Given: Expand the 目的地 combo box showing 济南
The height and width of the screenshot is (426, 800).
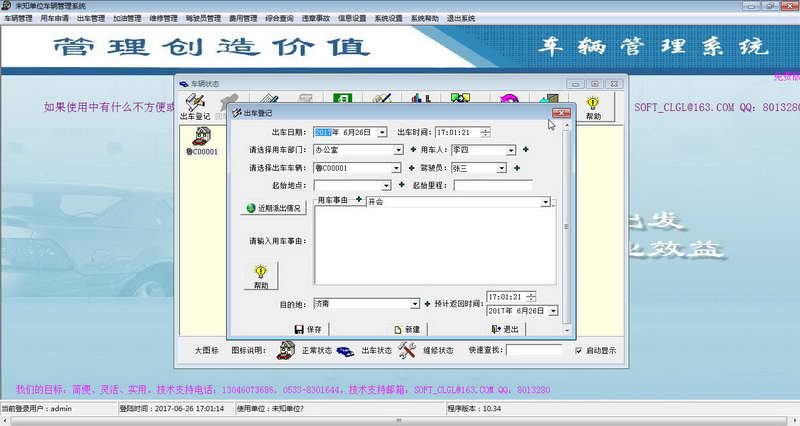Looking at the screenshot, I should 415,304.
